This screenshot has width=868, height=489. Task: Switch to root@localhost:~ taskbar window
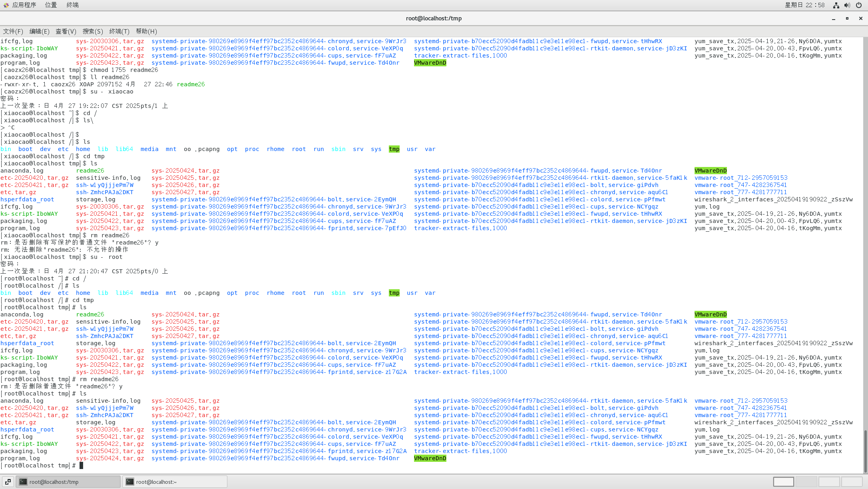pos(175,482)
